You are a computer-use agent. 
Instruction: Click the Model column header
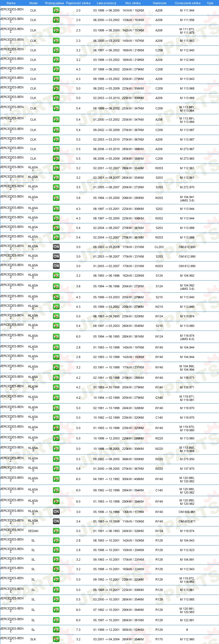(33, 3)
